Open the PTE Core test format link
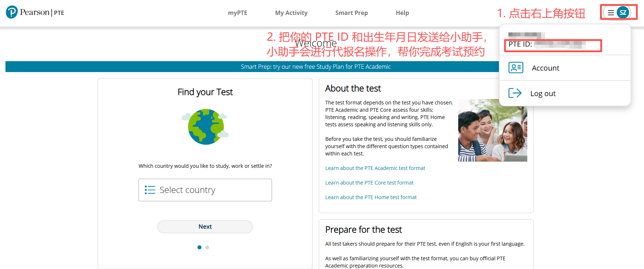 pos(369,183)
